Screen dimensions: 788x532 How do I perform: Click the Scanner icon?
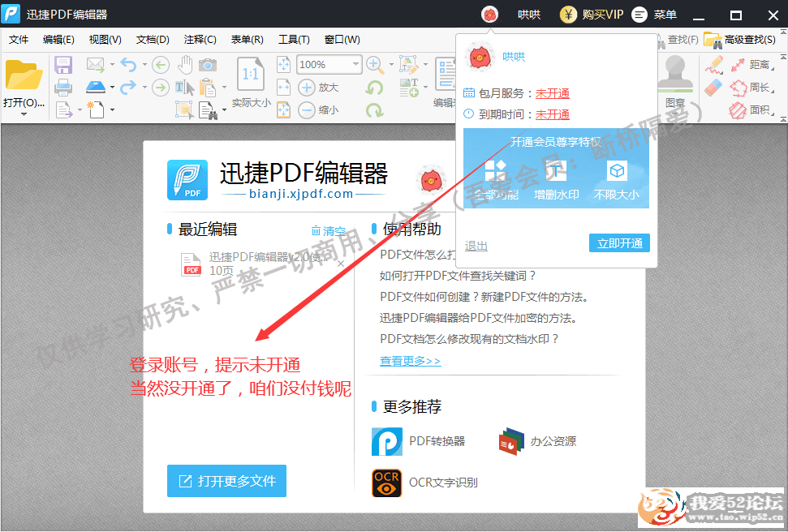(96, 87)
